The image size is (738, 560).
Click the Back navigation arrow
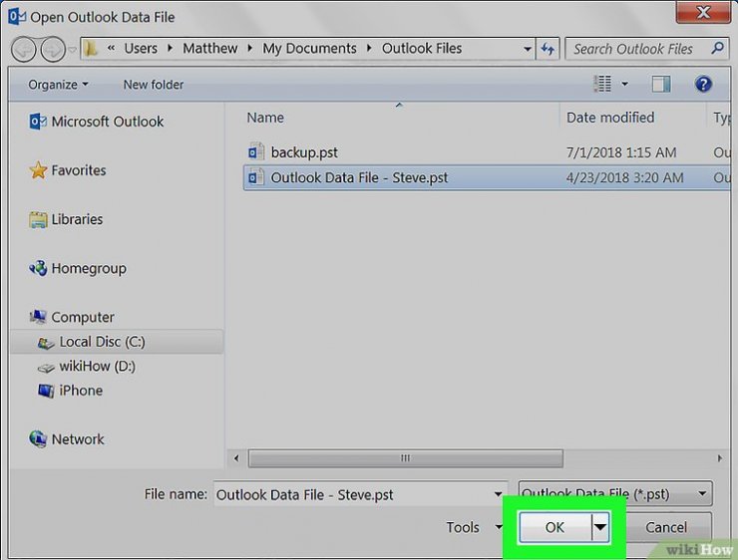point(24,49)
